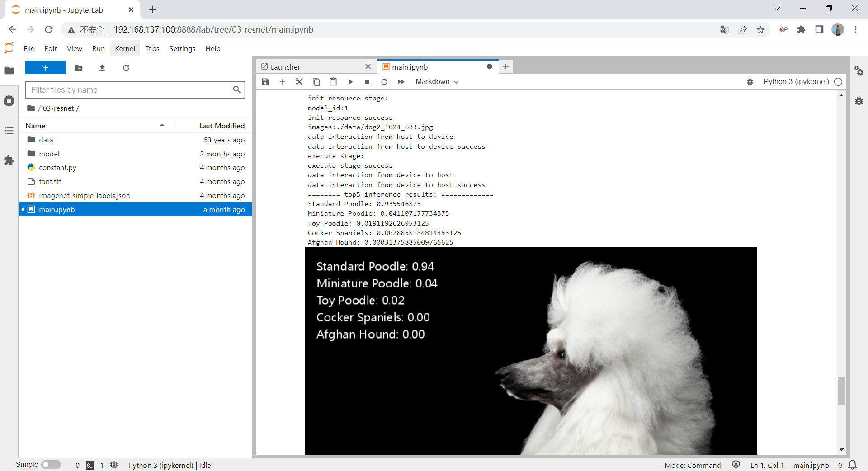Screen dimensions: 868x471
Task: Open browser extensions puzzle icon
Action: [802, 29]
